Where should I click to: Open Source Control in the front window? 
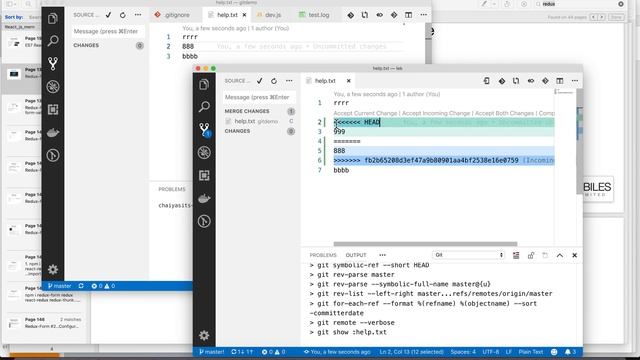204,129
